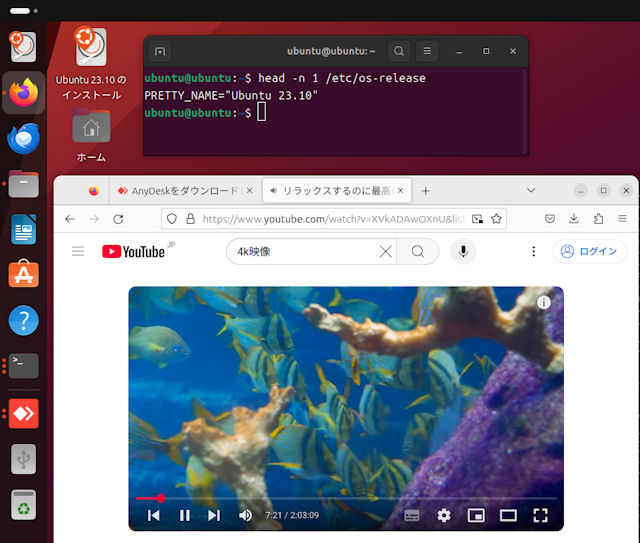Skip to the next video

coord(214,516)
